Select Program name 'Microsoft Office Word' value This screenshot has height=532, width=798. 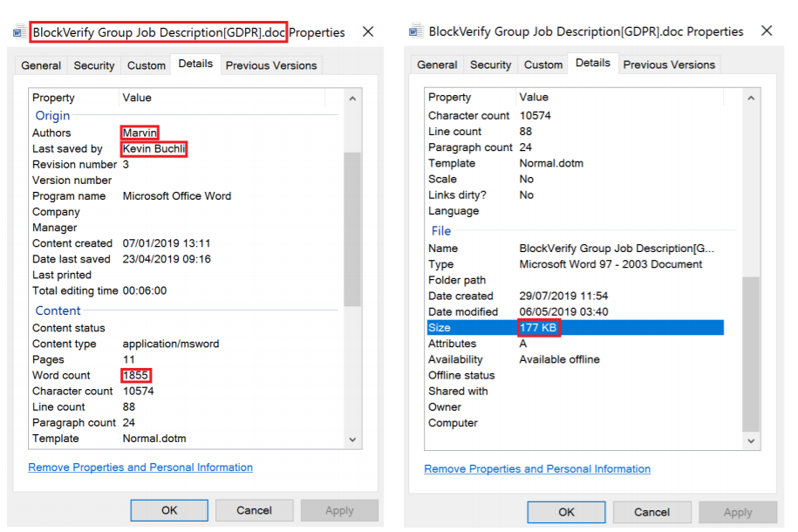[177, 196]
